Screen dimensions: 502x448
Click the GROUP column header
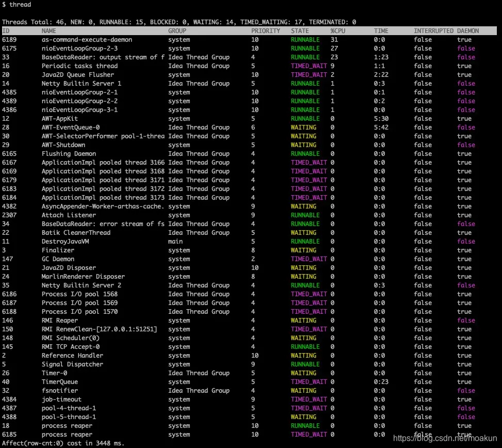pyautogui.click(x=177, y=31)
